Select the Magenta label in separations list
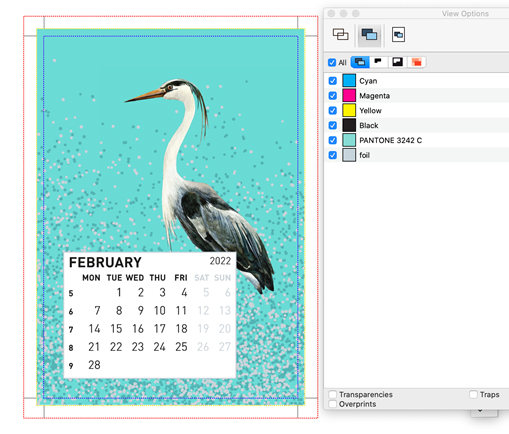 click(x=374, y=96)
